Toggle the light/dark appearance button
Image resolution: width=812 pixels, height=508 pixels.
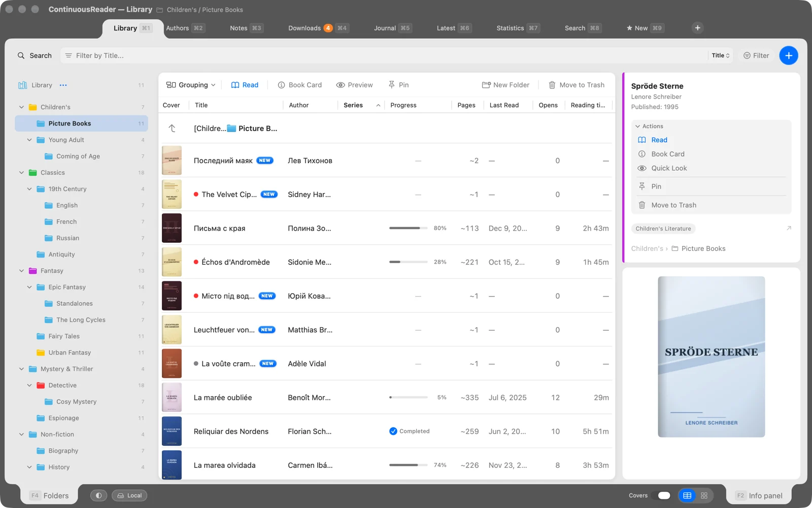coord(98,495)
